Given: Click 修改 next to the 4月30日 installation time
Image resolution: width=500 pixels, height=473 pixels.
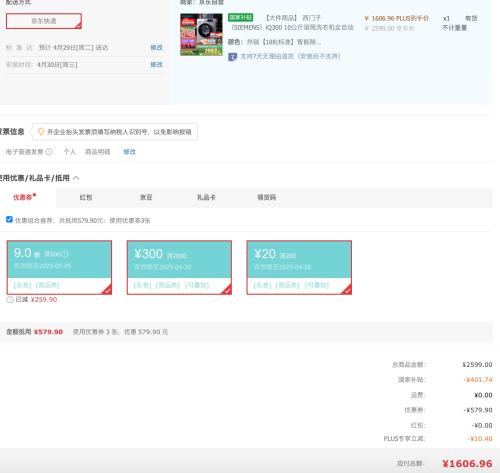Looking at the screenshot, I should (x=156, y=64).
